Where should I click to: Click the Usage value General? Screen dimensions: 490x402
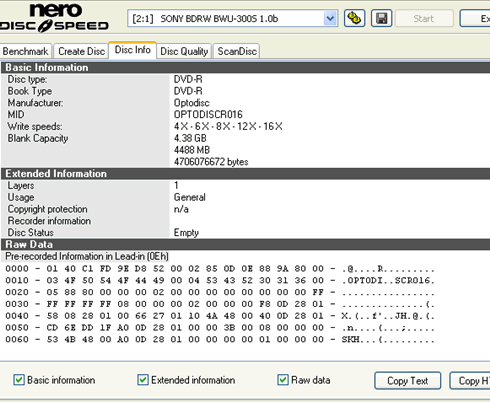pos(189,197)
